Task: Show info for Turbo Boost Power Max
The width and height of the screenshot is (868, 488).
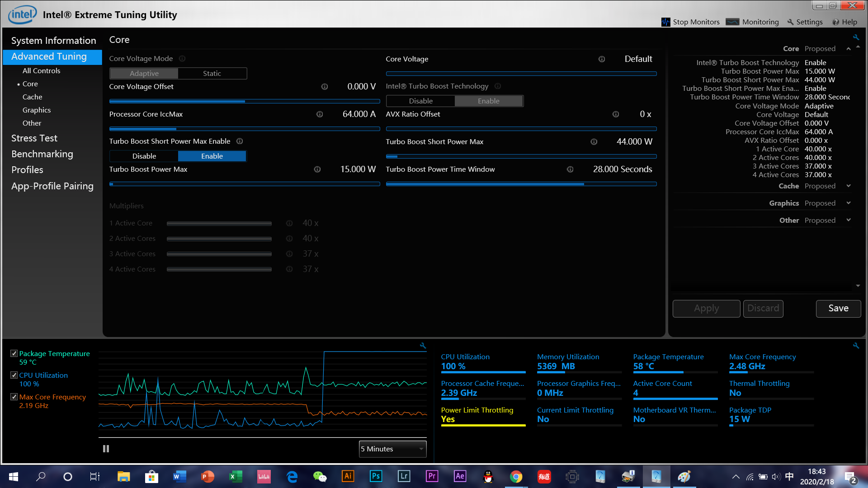Action: click(x=317, y=169)
